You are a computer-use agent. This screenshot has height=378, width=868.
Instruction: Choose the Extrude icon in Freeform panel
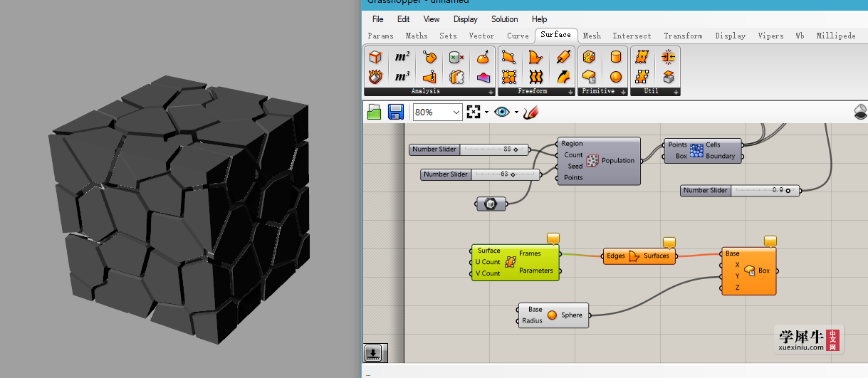coord(563,57)
